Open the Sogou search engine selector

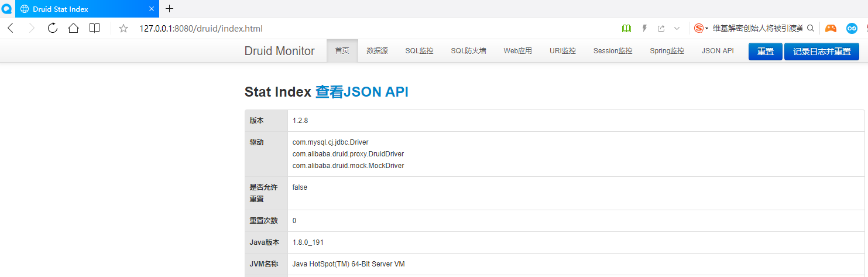(701, 28)
